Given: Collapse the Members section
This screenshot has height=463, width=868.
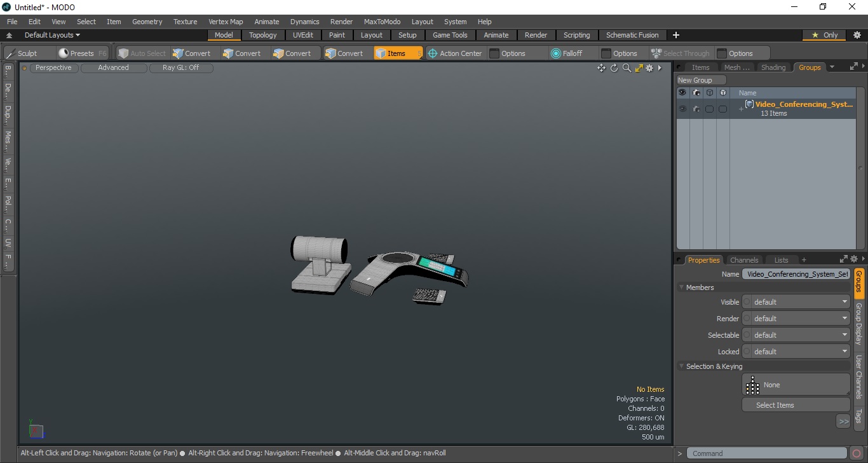Looking at the screenshot, I should (682, 287).
